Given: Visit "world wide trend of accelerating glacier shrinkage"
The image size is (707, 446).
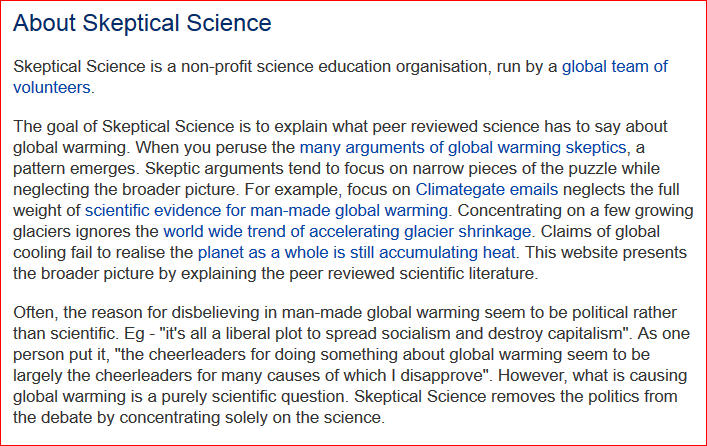Looking at the screenshot, I should [347, 231].
